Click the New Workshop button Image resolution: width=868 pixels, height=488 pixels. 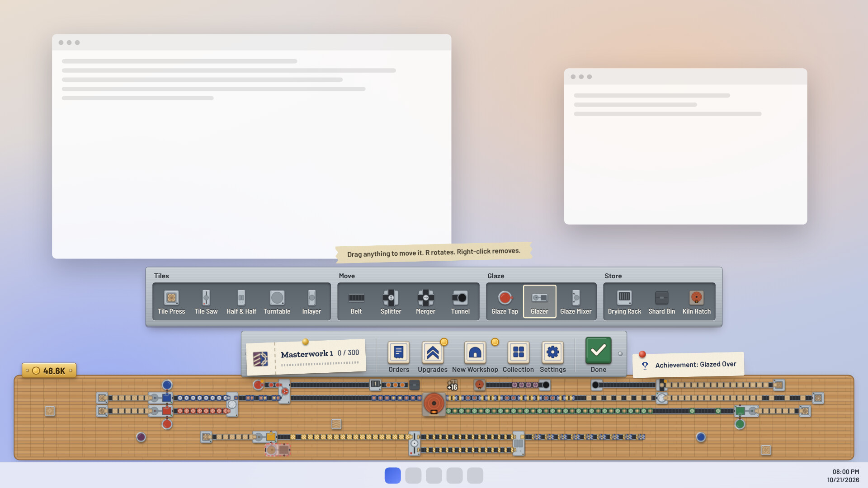[x=475, y=357]
